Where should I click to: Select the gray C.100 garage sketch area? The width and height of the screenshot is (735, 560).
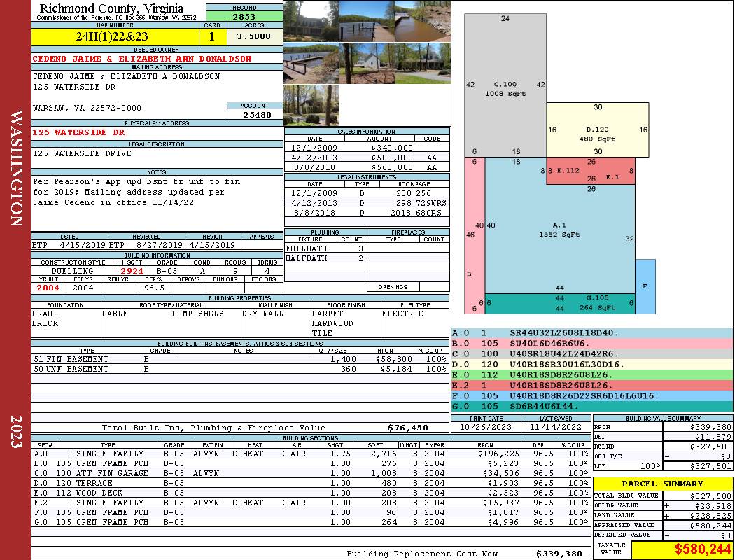505,85
